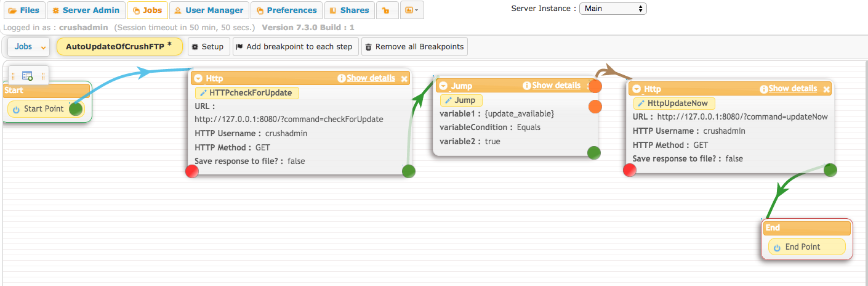Click the checkForUpdate URL text
This screenshot has height=286, width=868.
(289, 119)
